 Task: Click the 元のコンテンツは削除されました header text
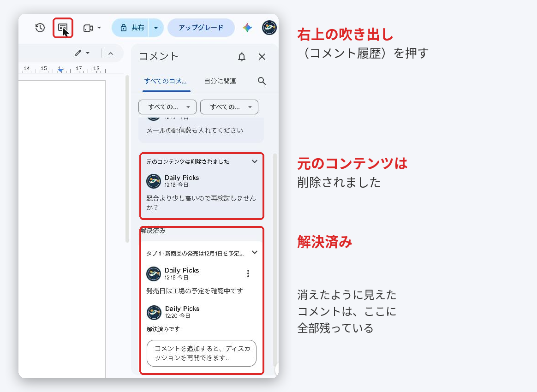pyautogui.click(x=188, y=161)
